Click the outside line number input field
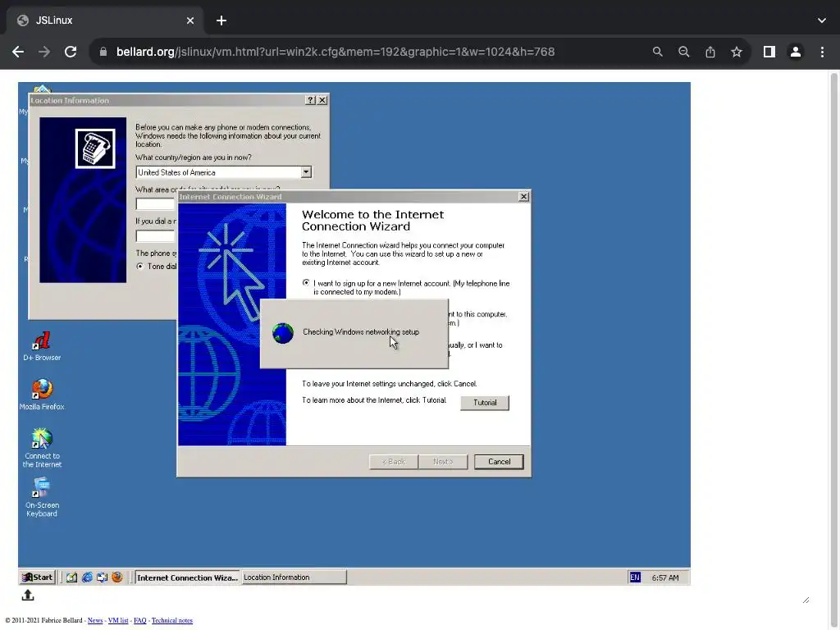The width and height of the screenshot is (840, 630). point(156,235)
